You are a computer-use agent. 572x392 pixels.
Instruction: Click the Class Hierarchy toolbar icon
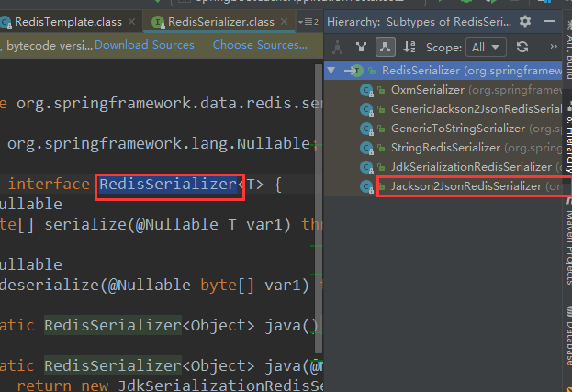(337, 47)
